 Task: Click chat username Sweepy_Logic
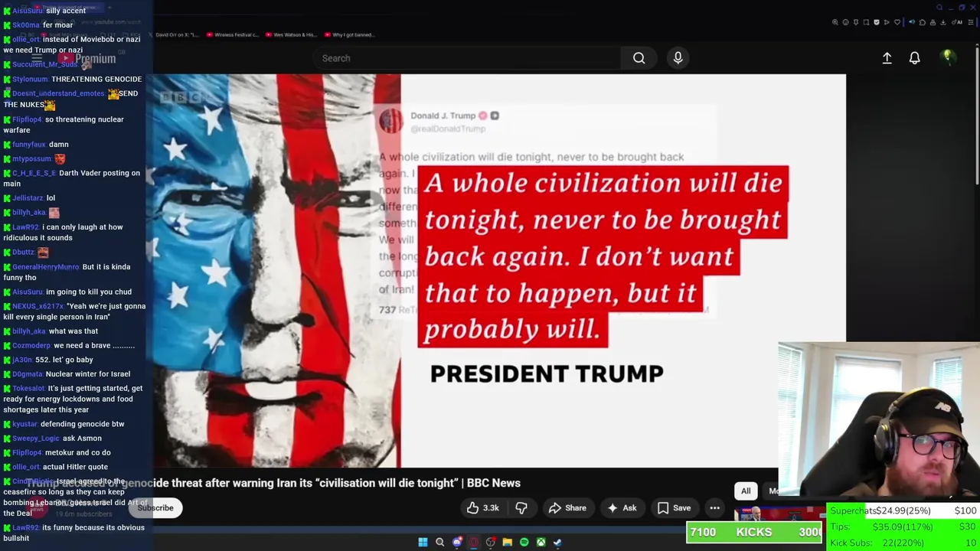coord(35,439)
